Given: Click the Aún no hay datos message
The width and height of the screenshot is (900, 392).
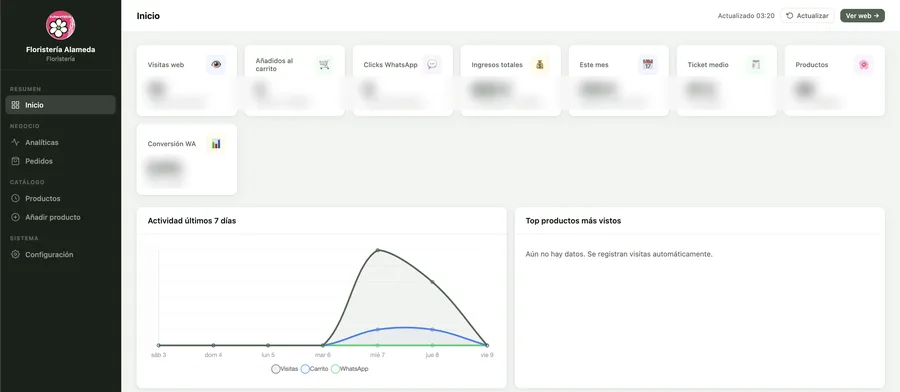Looking at the screenshot, I should [x=619, y=254].
